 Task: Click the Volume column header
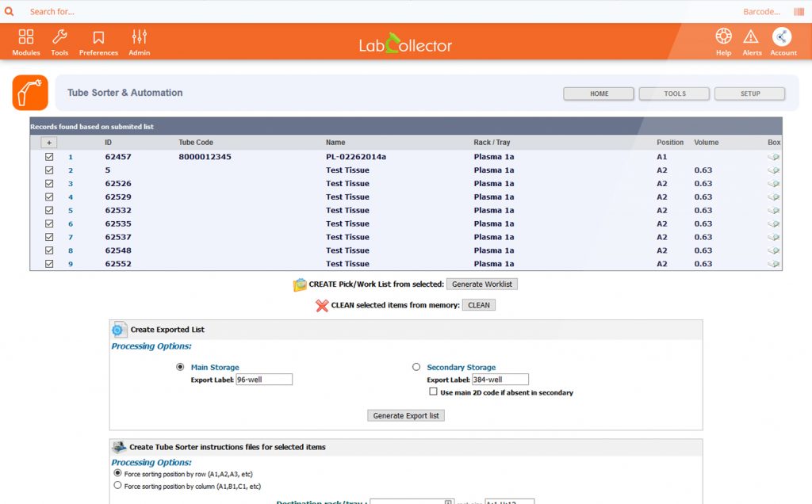point(707,143)
